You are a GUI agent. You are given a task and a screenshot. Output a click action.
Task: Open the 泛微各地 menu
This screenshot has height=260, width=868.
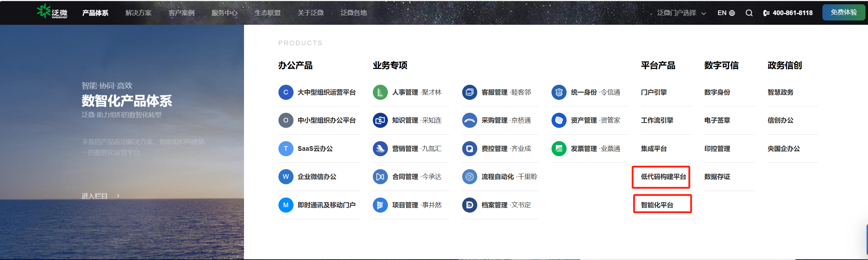(353, 13)
